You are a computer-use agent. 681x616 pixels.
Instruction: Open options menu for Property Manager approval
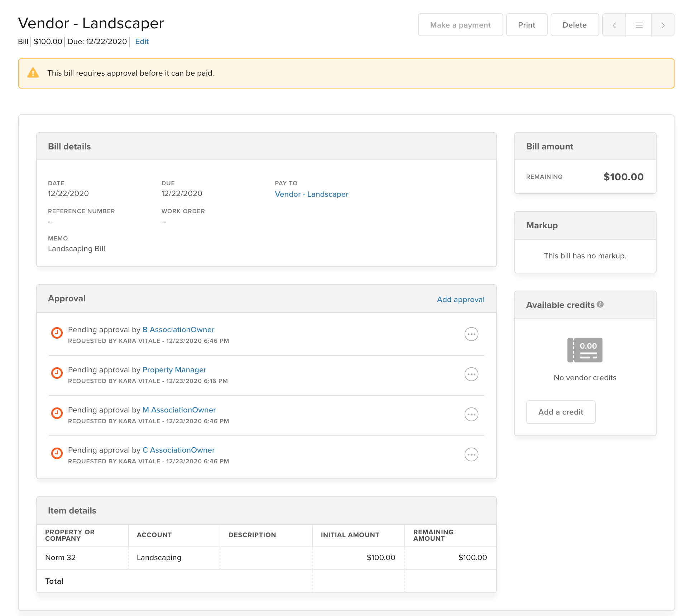pos(471,374)
